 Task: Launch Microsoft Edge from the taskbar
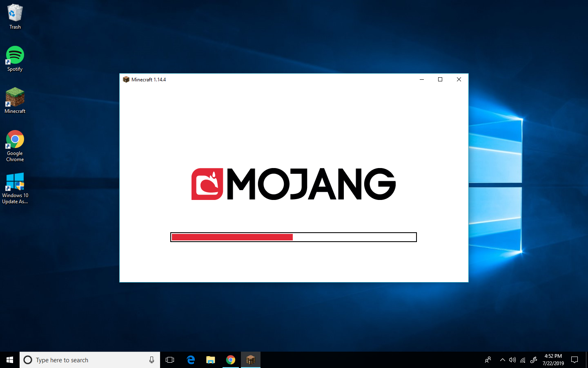[191, 360]
